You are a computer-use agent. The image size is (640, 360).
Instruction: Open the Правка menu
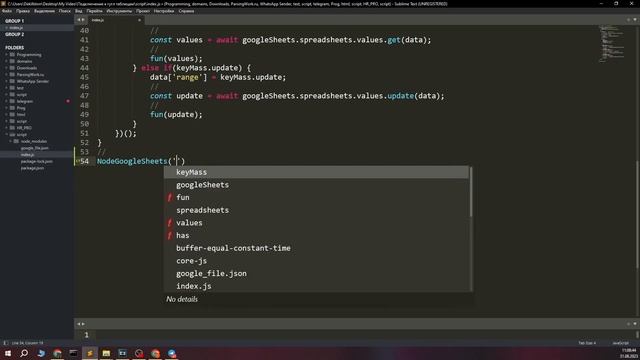coord(23,11)
